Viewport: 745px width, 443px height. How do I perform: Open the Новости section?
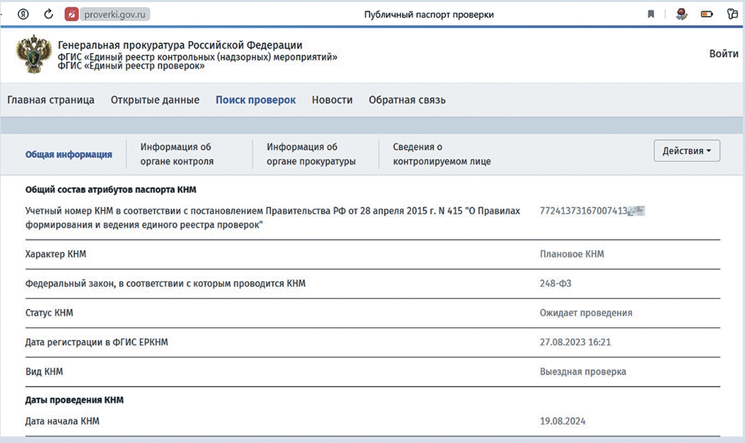pyautogui.click(x=332, y=100)
